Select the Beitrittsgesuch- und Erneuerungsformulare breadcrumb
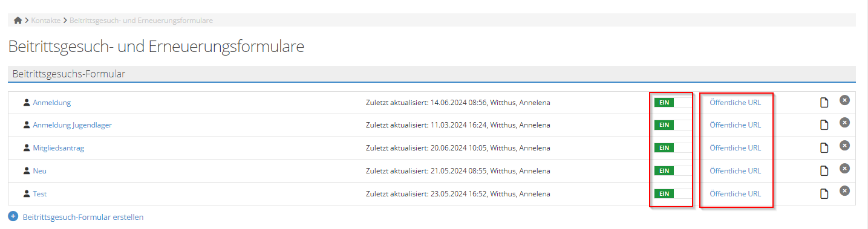This screenshot has height=229, width=868. pyautogui.click(x=141, y=21)
